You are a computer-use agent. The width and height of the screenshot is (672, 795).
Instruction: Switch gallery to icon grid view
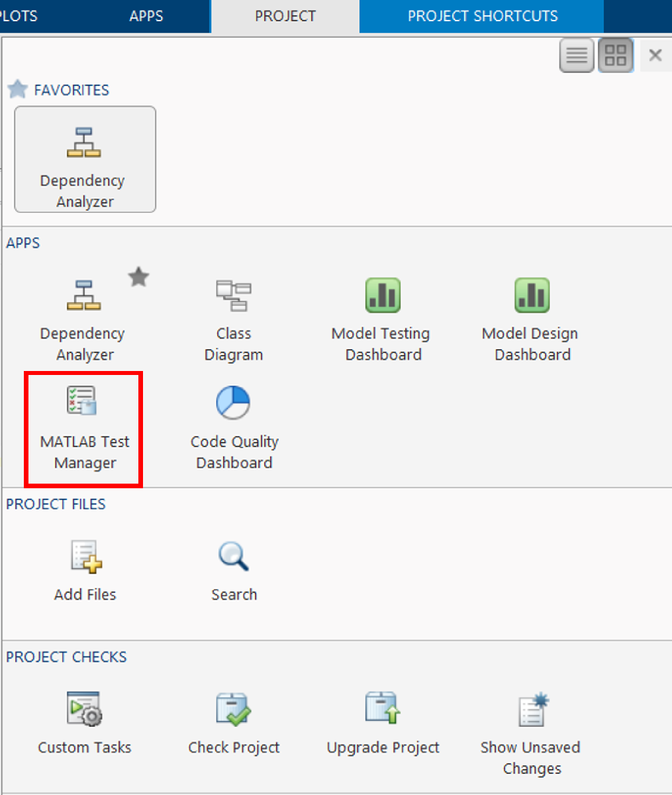click(616, 56)
